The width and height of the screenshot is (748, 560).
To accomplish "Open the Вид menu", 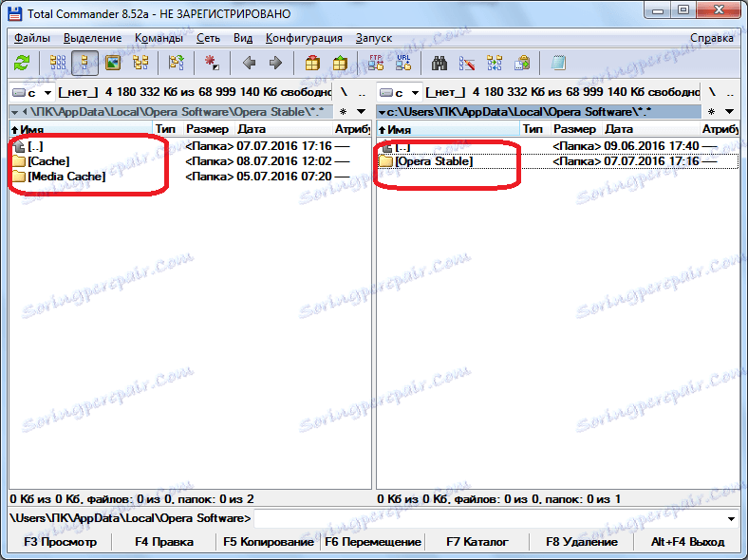I will [x=243, y=38].
